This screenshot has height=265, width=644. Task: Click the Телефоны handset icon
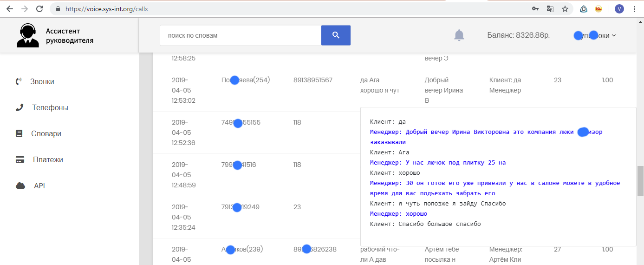coord(20,107)
